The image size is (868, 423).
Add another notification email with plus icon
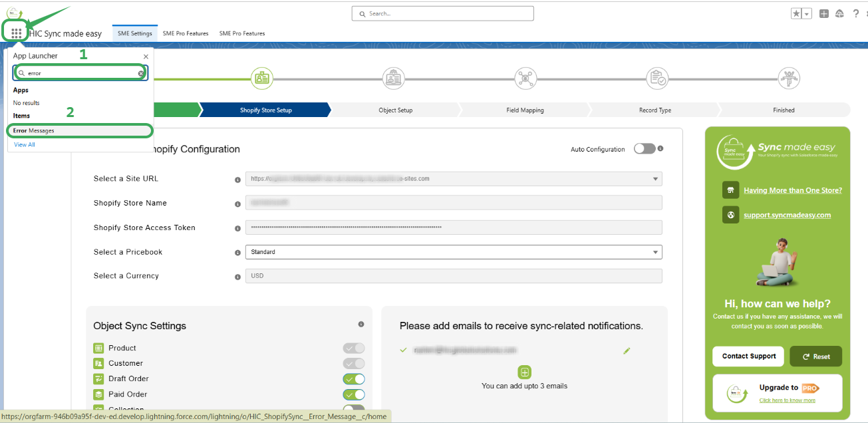pos(525,372)
